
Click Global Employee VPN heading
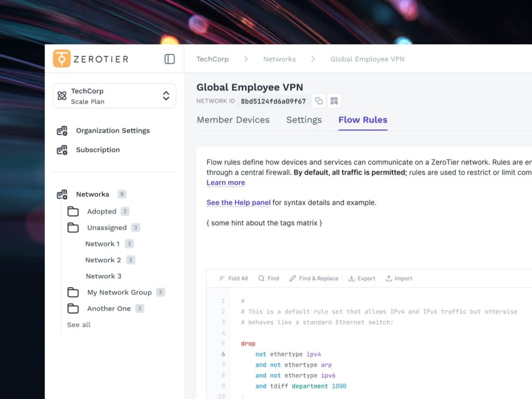pos(250,87)
